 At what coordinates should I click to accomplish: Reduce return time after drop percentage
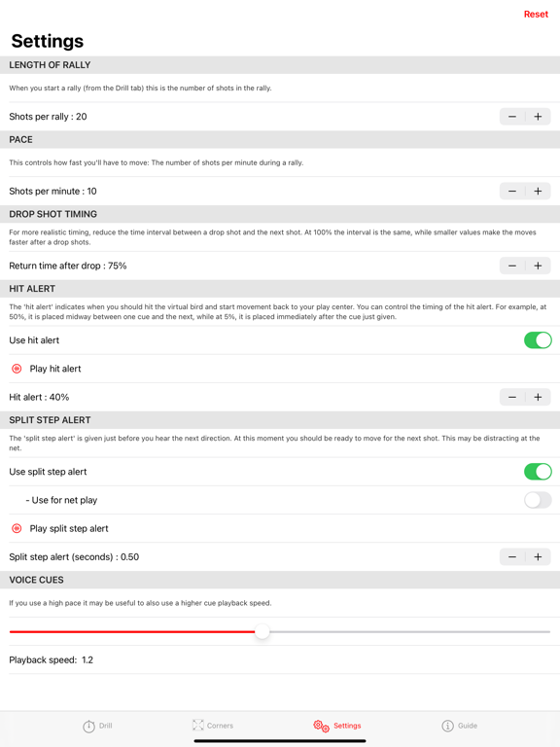point(512,266)
